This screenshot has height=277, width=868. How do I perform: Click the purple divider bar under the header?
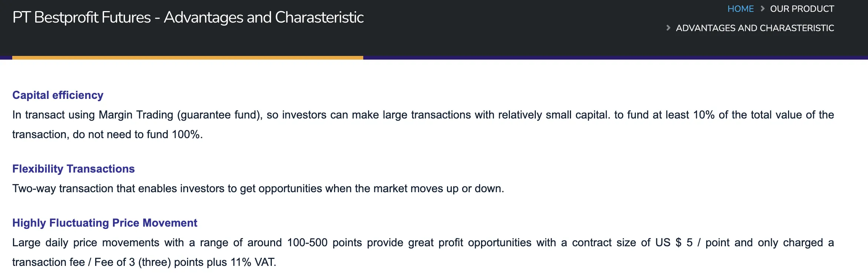[x=615, y=58]
